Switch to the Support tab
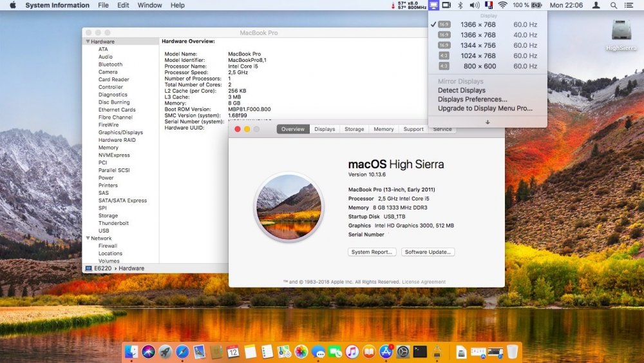The width and height of the screenshot is (644, 363). coord(413,129)
